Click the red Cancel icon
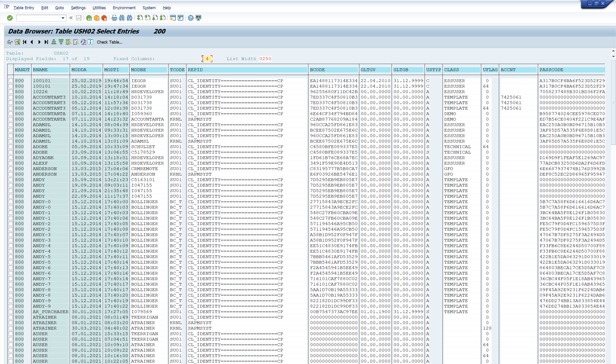The width and height of the screenshot is (616, 364). click(104, 18)
